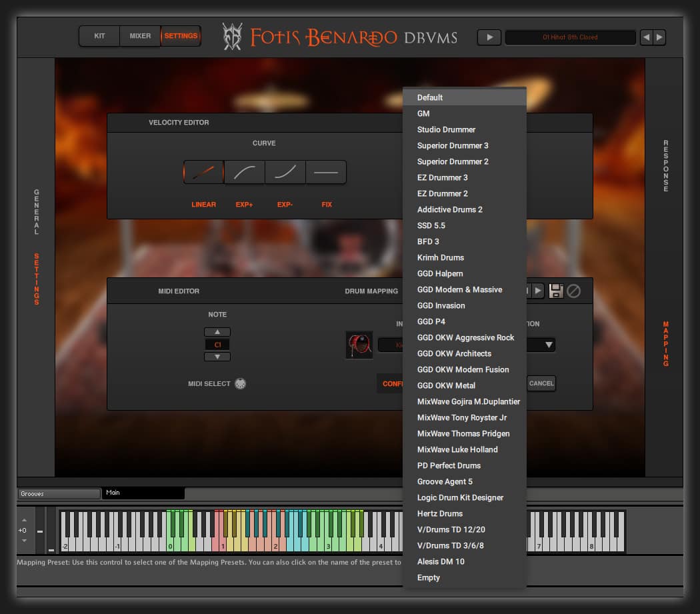The image size is (700, 614).
Task: Choose Krimh Drums preset
Action: 464,257
